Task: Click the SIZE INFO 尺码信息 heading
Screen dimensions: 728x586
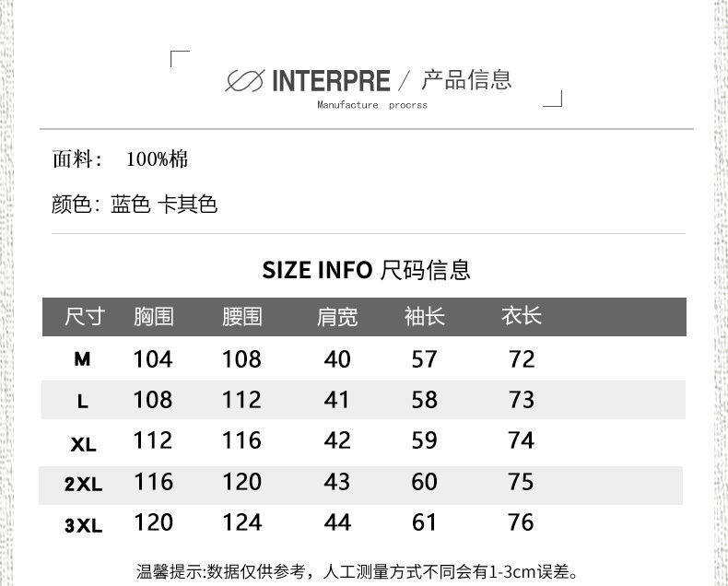Action: click(366, 270)
